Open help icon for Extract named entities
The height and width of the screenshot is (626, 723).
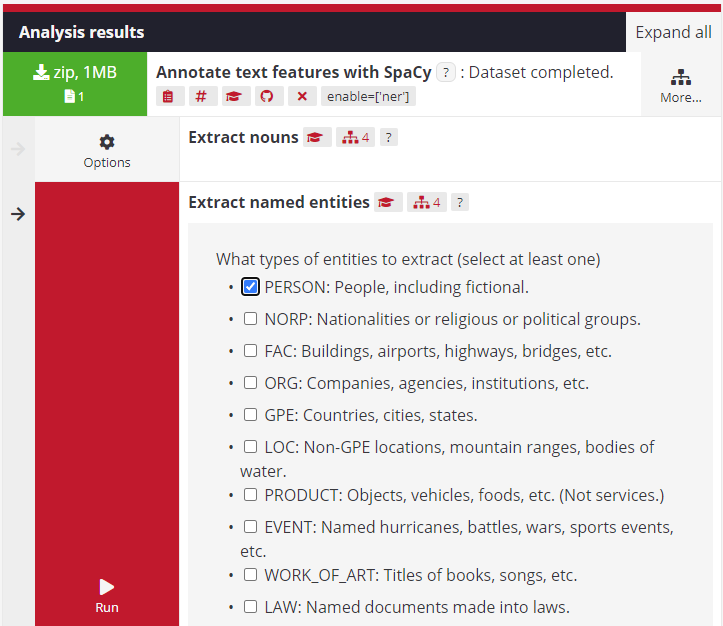[459, 203]
